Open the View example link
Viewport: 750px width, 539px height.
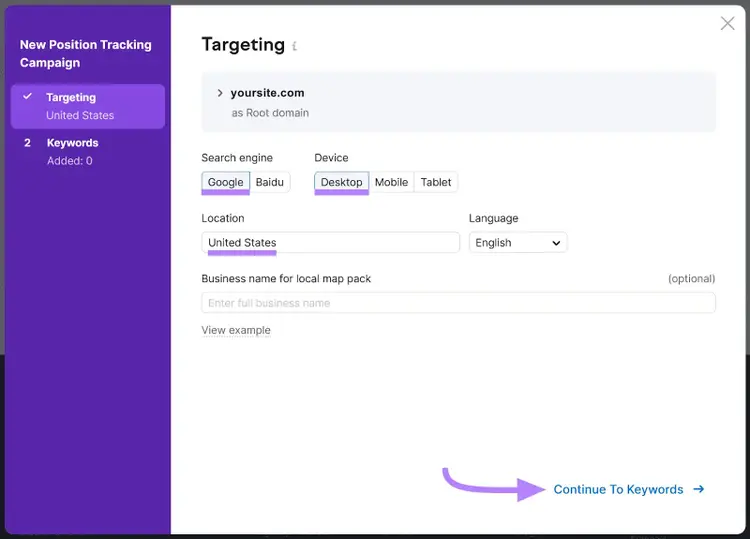tap(236, 330)
